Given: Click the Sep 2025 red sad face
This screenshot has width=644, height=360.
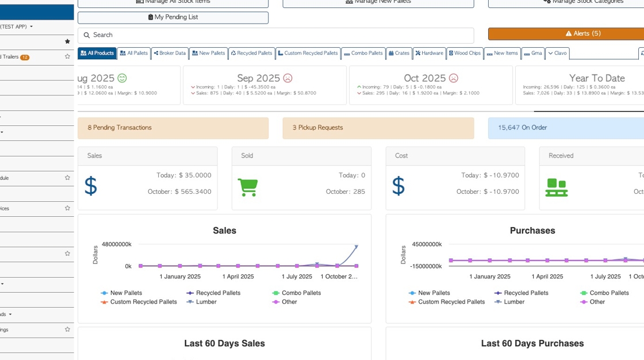Looking at the screenshot, I should (x=287, y=78).
